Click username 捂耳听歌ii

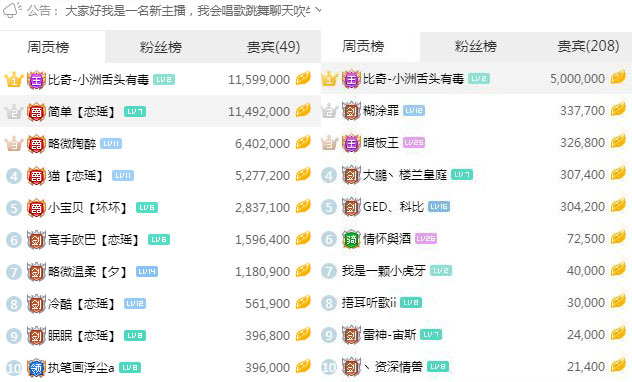[369, 303]
